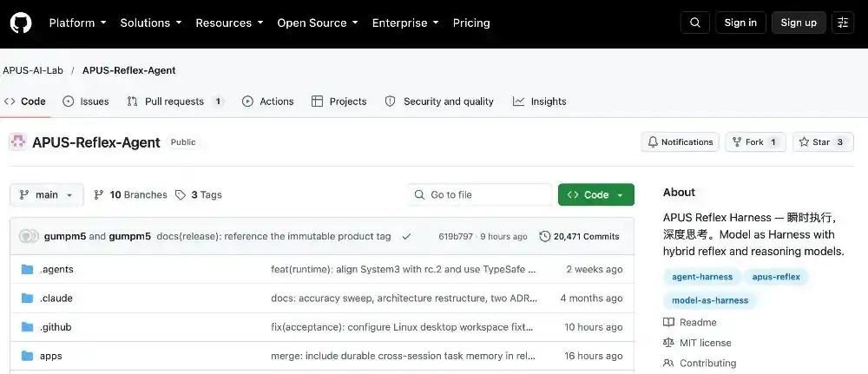The width and height of the screenshot is (868, 374).
Task: Toggle repository Notifications bell button
Action: click(681, 142)
